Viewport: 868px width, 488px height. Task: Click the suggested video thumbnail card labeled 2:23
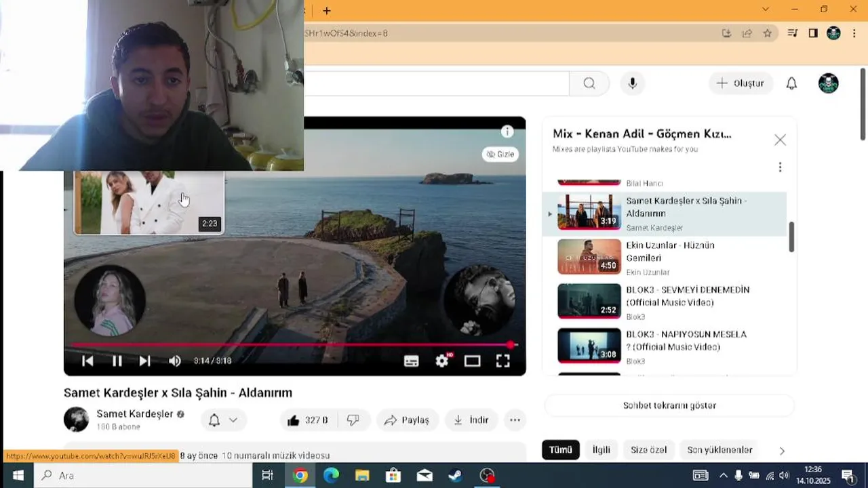(149, 203)
